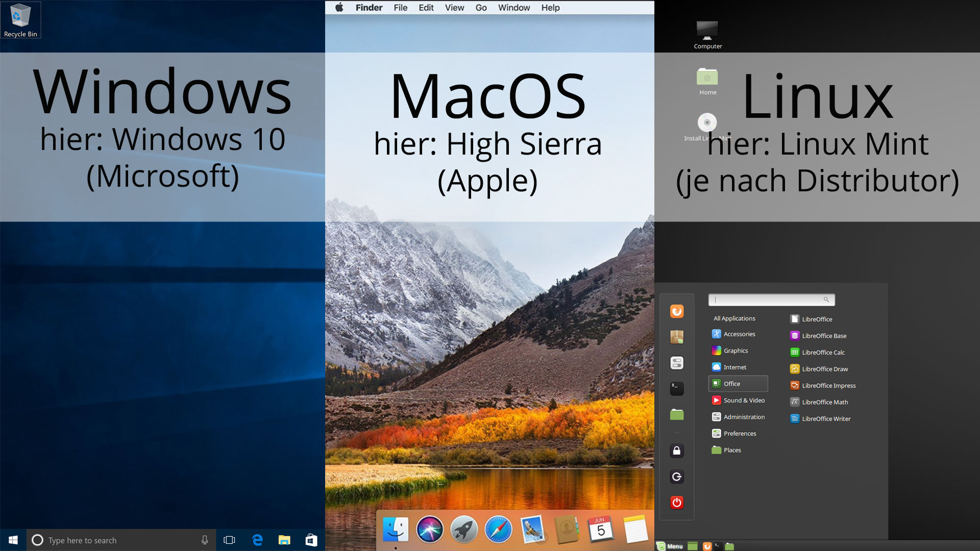Open System Settings toggle icon in favorites
The height and width of the screenshot is (551, 980).
(677, 363)
